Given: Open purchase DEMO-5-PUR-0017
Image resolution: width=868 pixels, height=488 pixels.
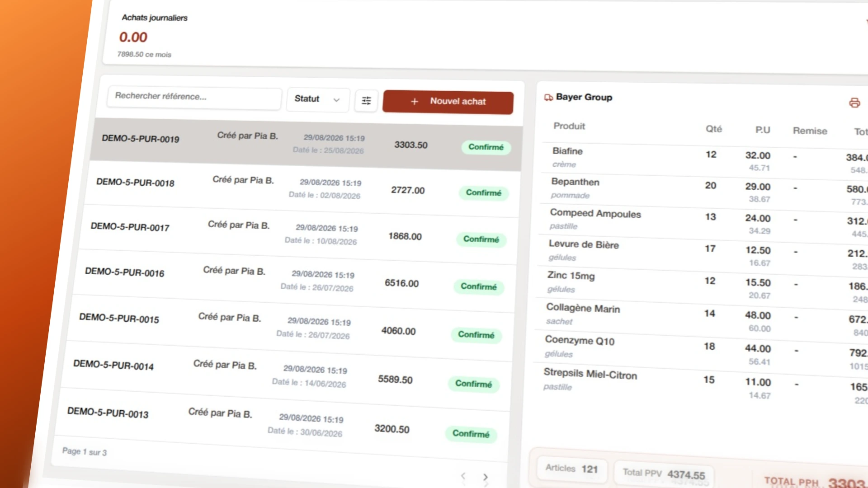Looking at the screenshot, I should 298,235.
